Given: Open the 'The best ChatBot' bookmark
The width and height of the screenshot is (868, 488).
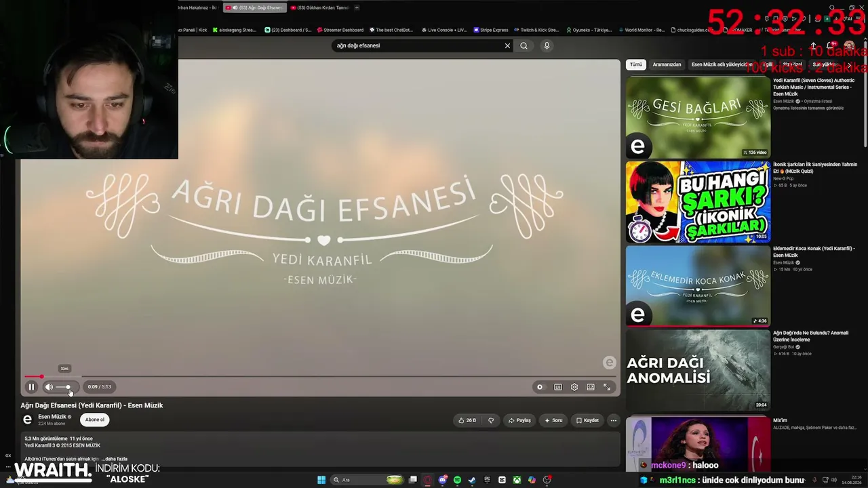Looking at the screenshot, I should point(391,30).
